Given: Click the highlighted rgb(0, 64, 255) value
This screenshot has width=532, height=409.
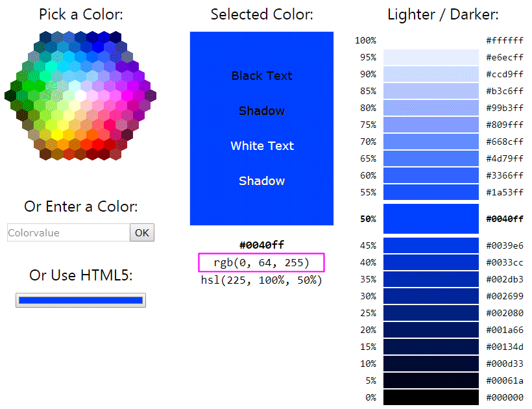Looking at the screenshot, I should click(261, 262).
